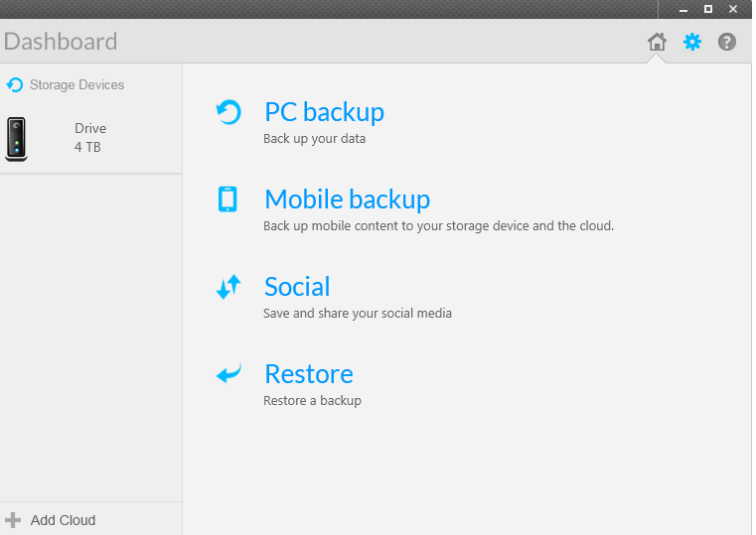Image resolution: width=756 pixels, height=535 pixels.
Task: Click the Restore curved arrow icon
Action: point(228,374)
